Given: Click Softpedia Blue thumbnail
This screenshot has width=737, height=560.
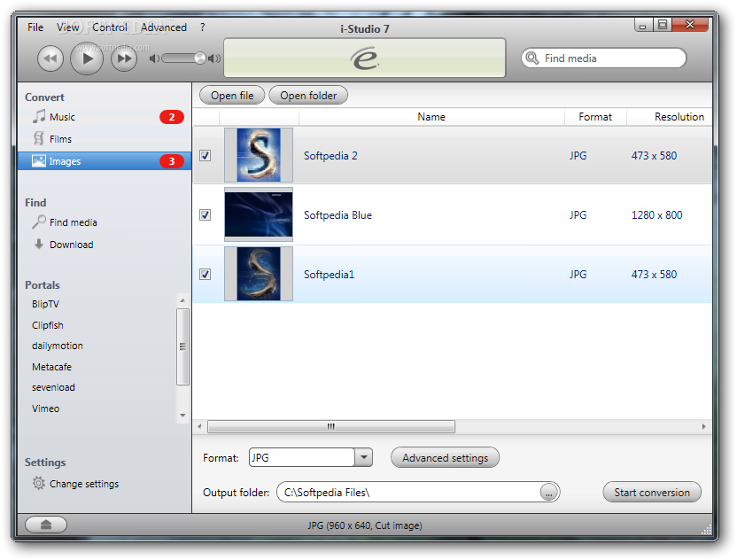Looking at the screenshot, I should tap(259, 214).
